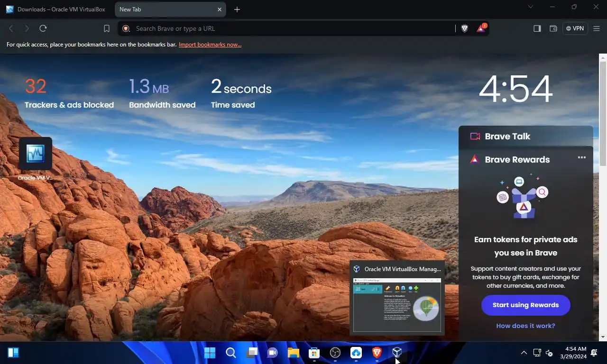
Task: Click the muted volume icon in system tray
Action: click(550, 353)
